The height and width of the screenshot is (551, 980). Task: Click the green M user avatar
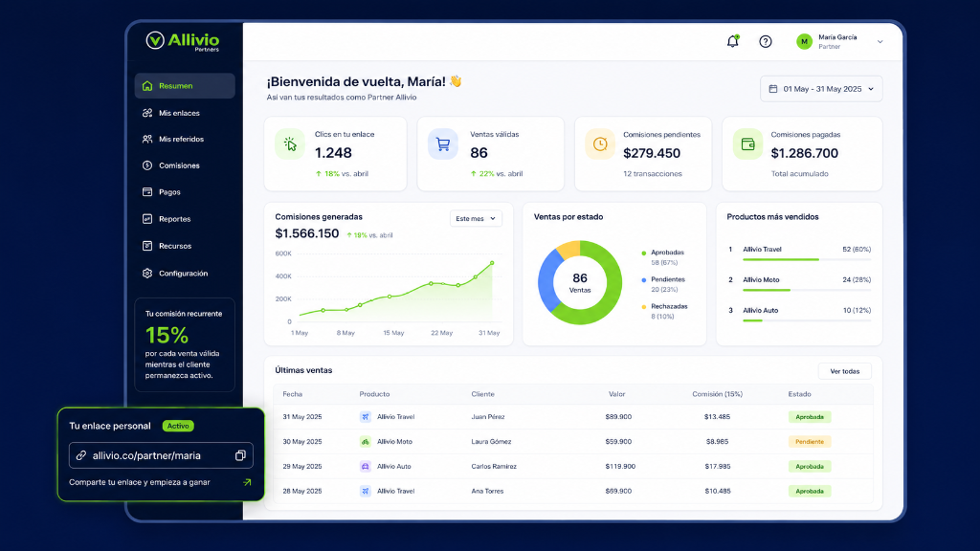click(x=804, y=41)
